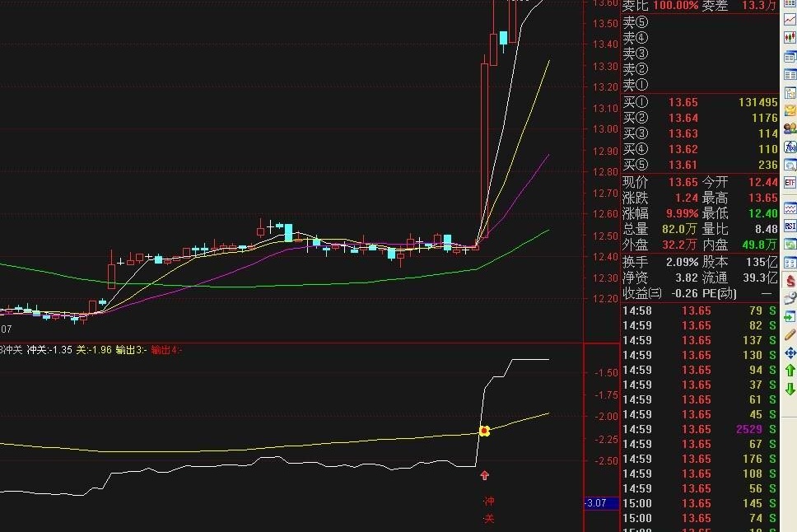The width and height of the screenshot is (797, 532).
Task: Click the 净资 value 3.82
Action: point(687,278)
